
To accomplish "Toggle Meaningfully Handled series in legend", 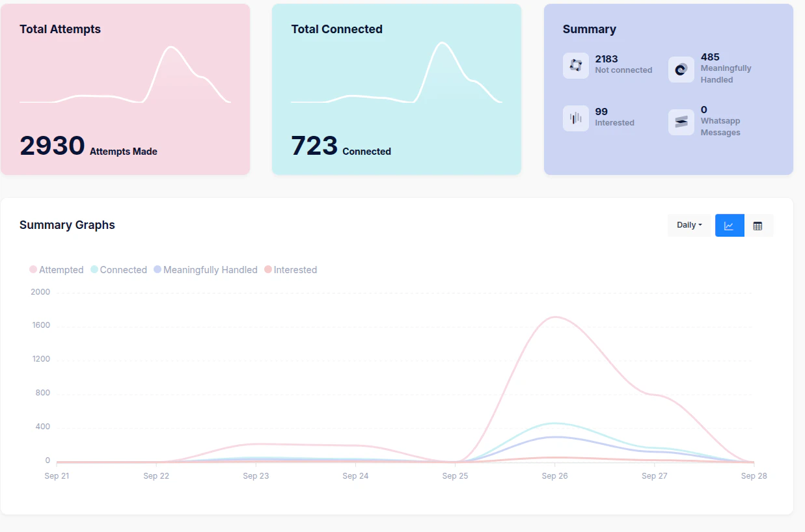I will (206, 270).
